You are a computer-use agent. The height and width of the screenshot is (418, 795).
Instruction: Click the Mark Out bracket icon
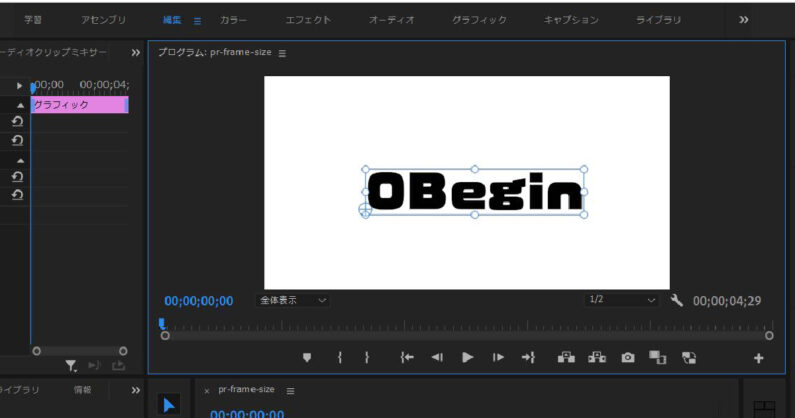367,357
